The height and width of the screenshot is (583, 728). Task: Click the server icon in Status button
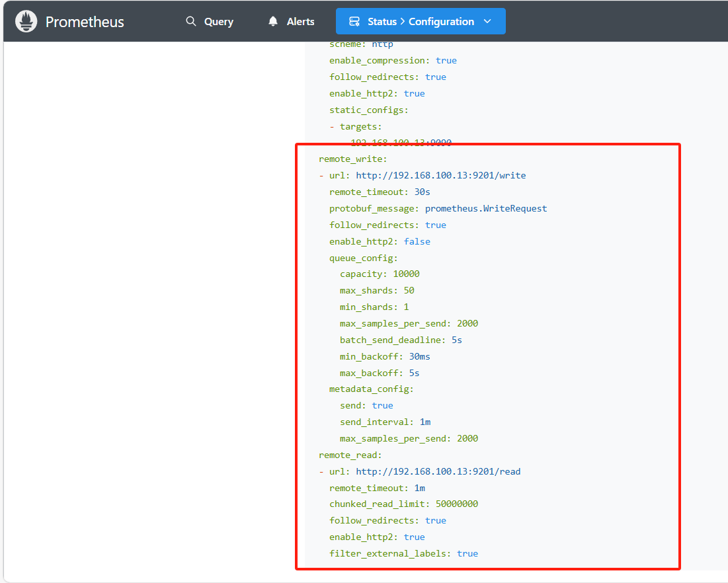click(x=354, y=21)
